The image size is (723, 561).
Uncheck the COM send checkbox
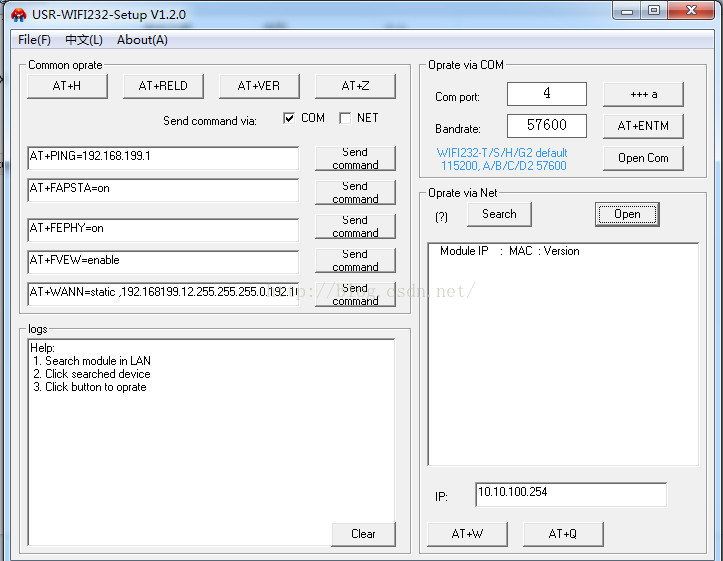[289, 118]
